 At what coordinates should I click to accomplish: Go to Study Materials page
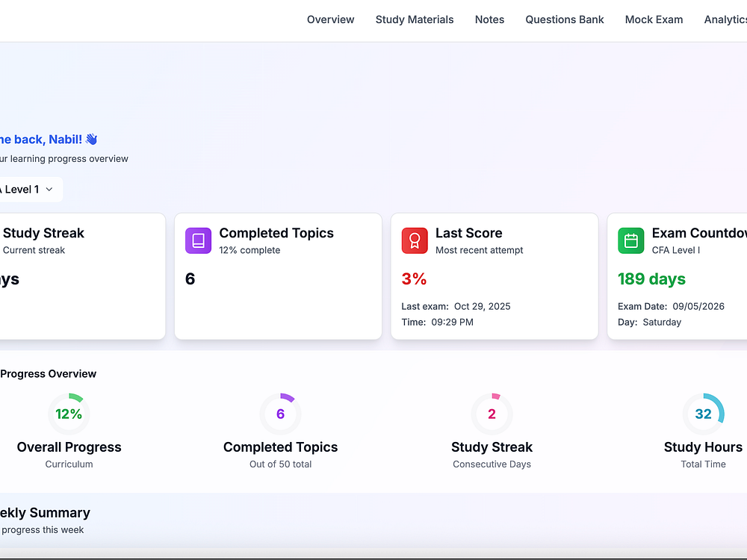tap(415, 19)
